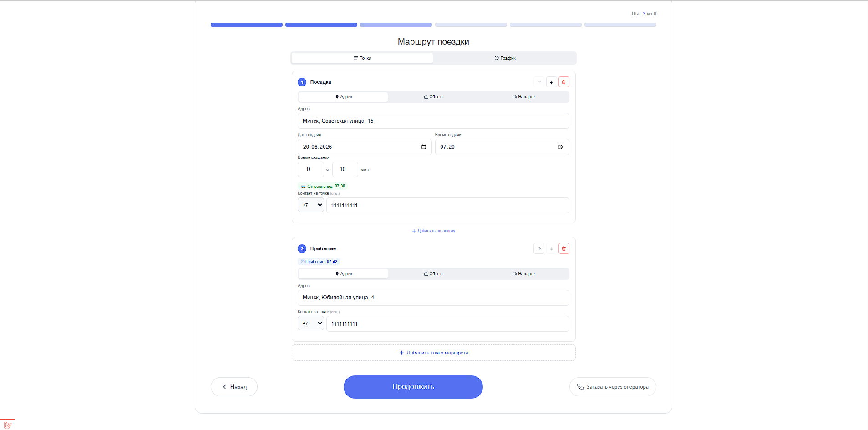Click phone number field in Прибытие section

click(x=448, y=324)
